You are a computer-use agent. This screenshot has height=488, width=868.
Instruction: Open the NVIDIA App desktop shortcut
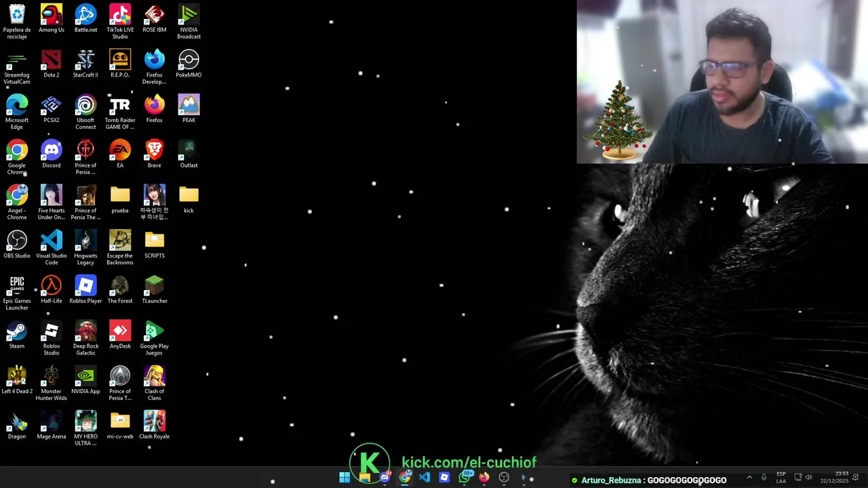pyautogui.click(x=85, y=381)
